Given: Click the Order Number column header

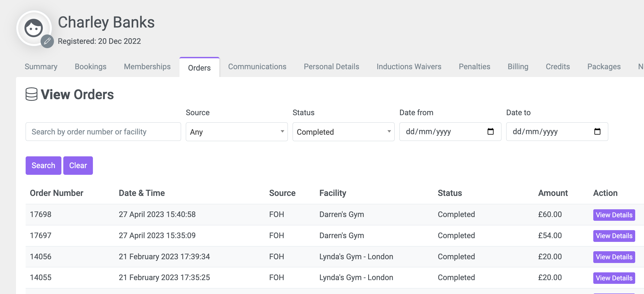Looking at the screenshot, I should 57,193.
